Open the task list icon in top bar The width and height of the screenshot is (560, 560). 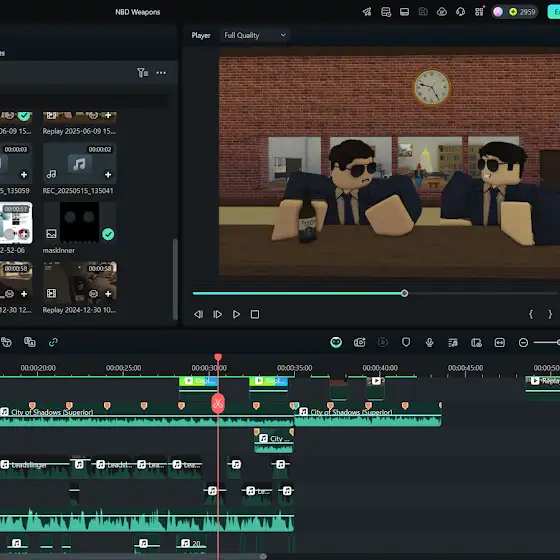tap(386, 12)
